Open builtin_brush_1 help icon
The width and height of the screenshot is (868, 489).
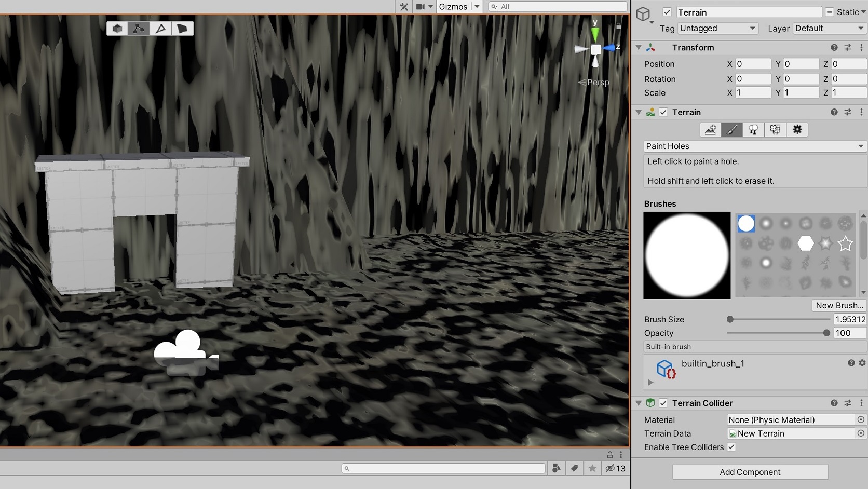coord(851,363)
